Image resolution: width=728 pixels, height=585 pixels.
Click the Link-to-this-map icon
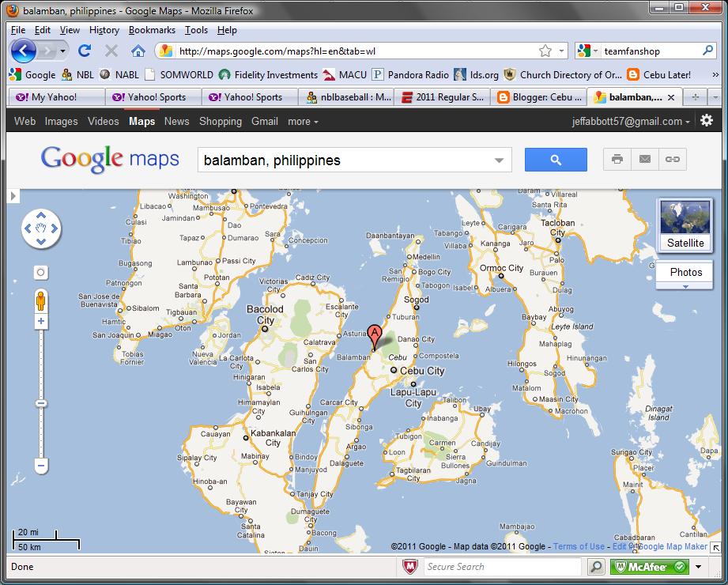(672, 159)
